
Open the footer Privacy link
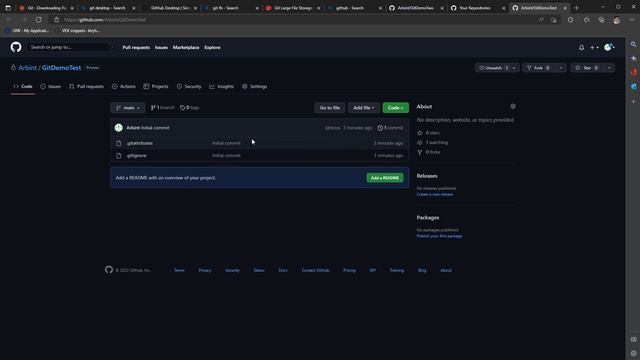pos(205,270)
